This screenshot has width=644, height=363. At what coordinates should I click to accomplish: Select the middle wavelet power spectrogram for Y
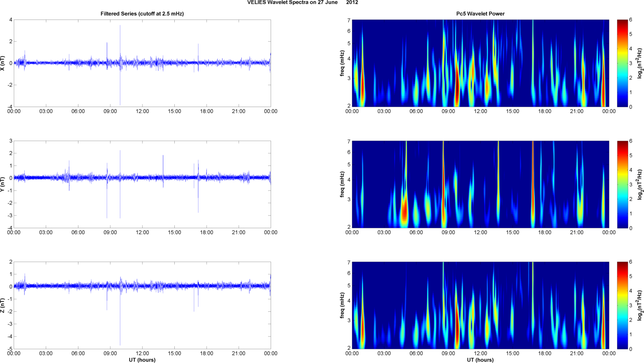click(480, 184)
